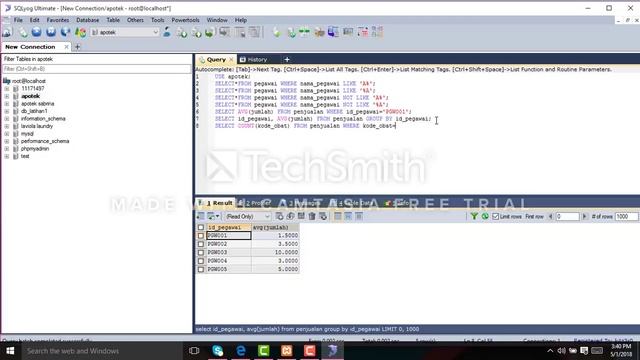Select the apotek sabrina database in tree

38,104
